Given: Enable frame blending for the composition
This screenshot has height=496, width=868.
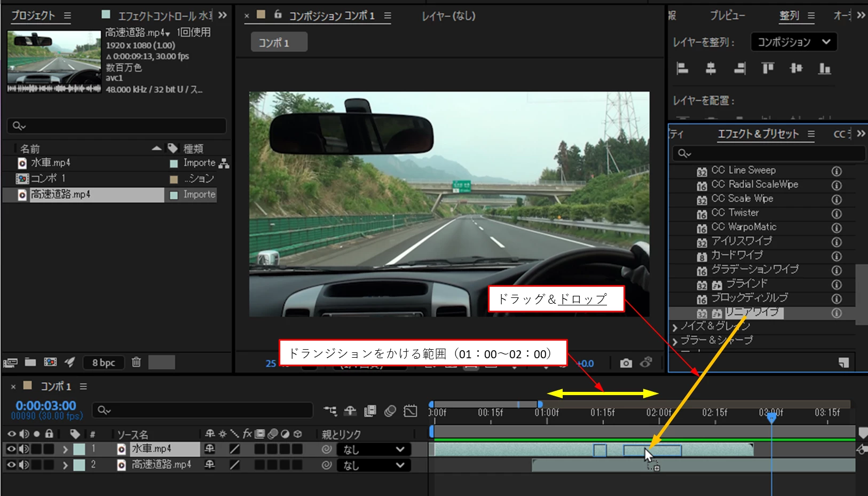Looking at the screenshot, I should pos(370,411).
